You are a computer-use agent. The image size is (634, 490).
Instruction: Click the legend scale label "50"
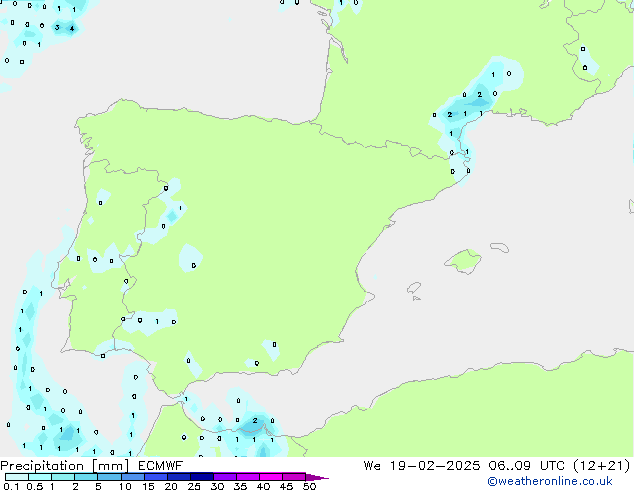tap(309, 486)
